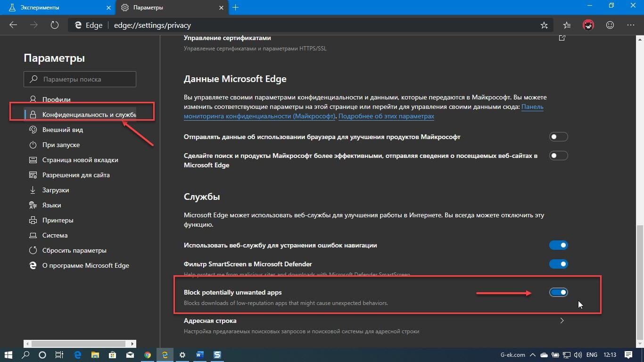This screenshot has width=644, height=362.
Task: Open Windows search from the taskbar
Action: (26, 354)
